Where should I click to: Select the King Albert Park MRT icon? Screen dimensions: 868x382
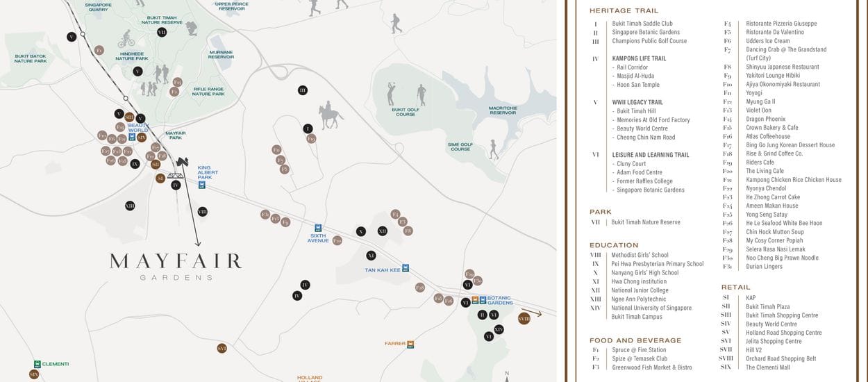202,185
